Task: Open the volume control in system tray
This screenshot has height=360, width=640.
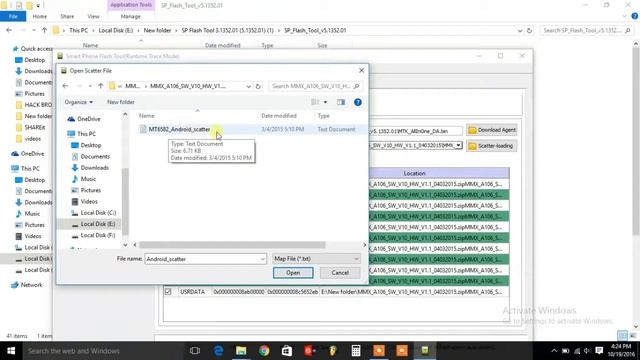Action: click(x=587, y=351)
